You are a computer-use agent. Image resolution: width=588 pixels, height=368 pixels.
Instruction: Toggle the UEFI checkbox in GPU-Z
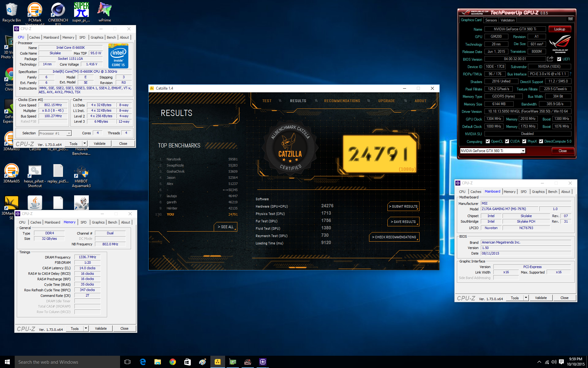click(x=559, y=59)
